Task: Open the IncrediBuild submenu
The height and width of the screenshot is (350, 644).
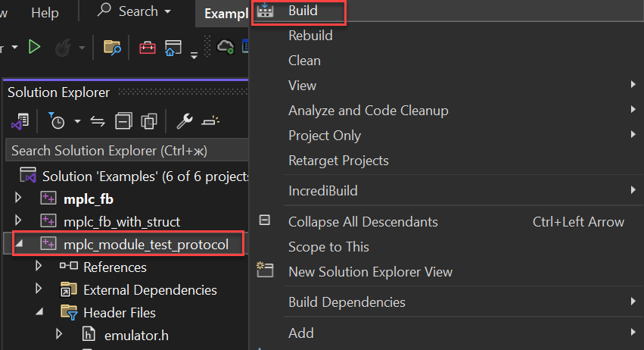Action: pos(323,191)
